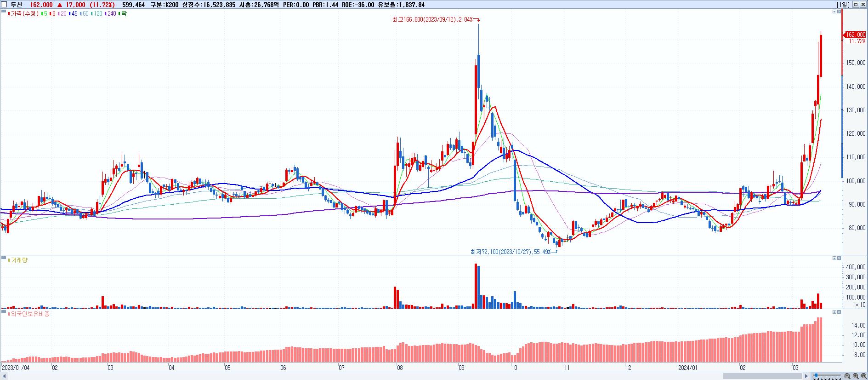The height and width of the screenshot is (380, 868).
Task: Click the 150,000 price axis label
Action: pos(857,63)
